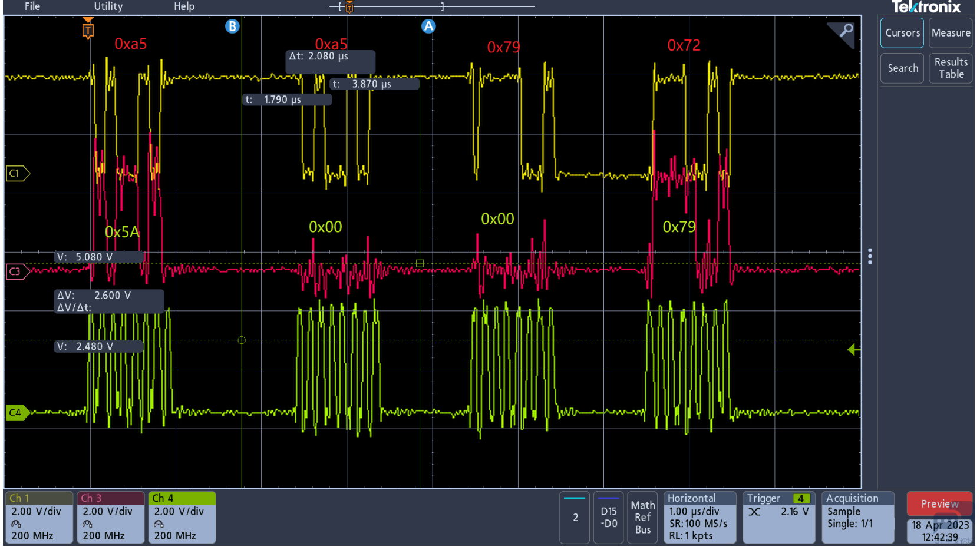
Task: Select cursor B marker
Action: pyautogui.click(x=232, y=26)
